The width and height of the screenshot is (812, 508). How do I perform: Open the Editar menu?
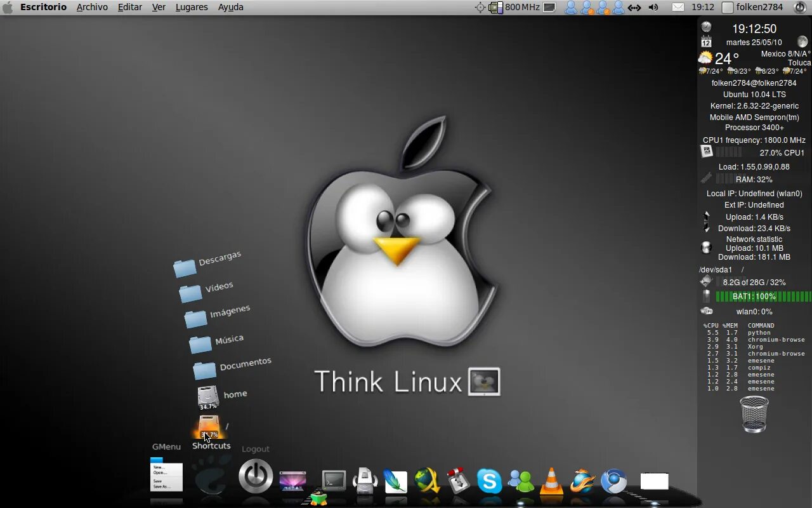tap(130, 7)
